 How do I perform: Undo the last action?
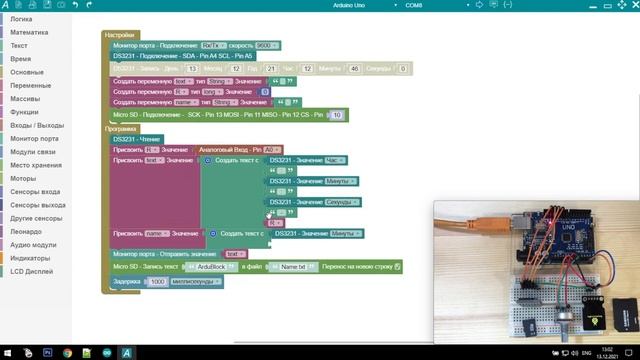pyautogui.click(x=75, y=5)
